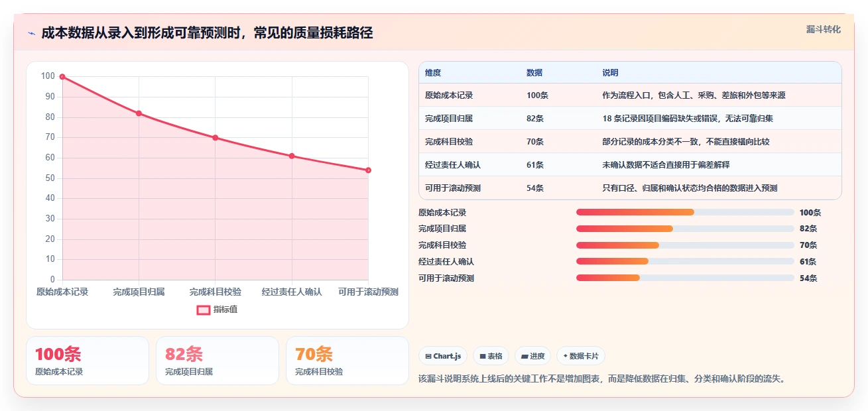Select the chart point for 原始成本记录
This screenshot has height=411, width=868.
[62, 77]
